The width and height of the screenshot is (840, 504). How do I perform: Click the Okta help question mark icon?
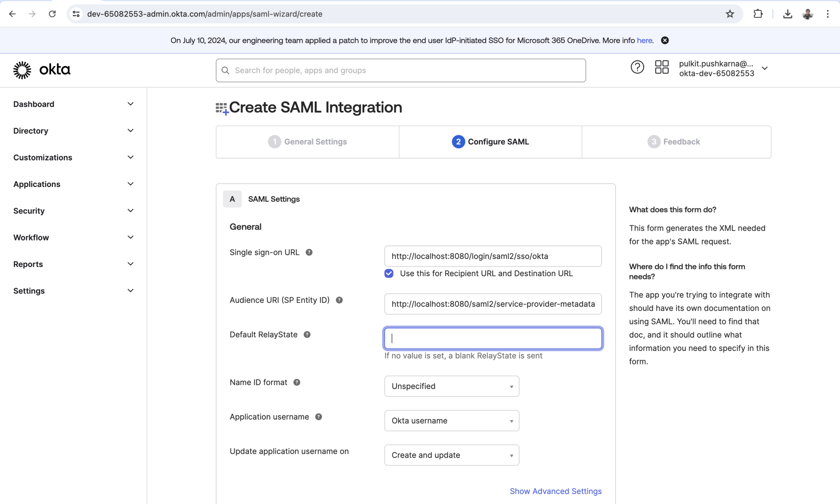pyautogui.click(x=637, y=67)
